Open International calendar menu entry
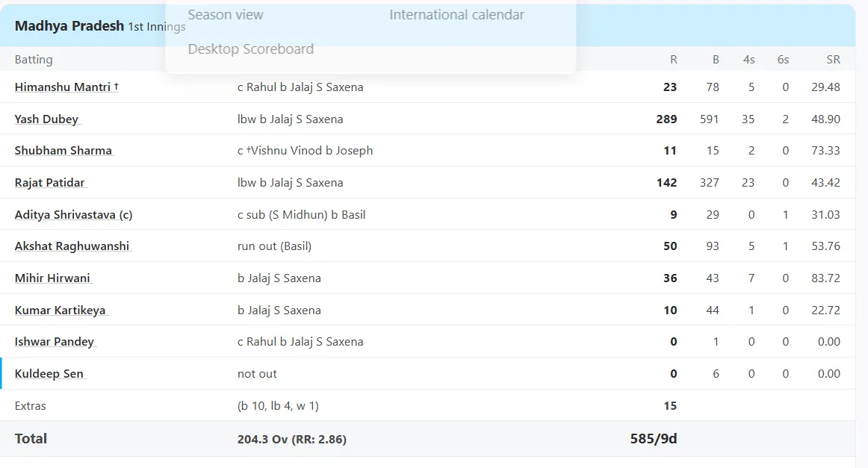868x468 pixels. coord(456,15)
